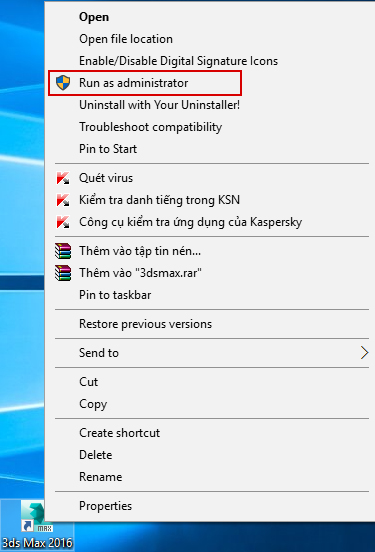Click the shield icon beside Run as administrator
The width and height of the screenshot is (375, 552).
click(63, 83)
